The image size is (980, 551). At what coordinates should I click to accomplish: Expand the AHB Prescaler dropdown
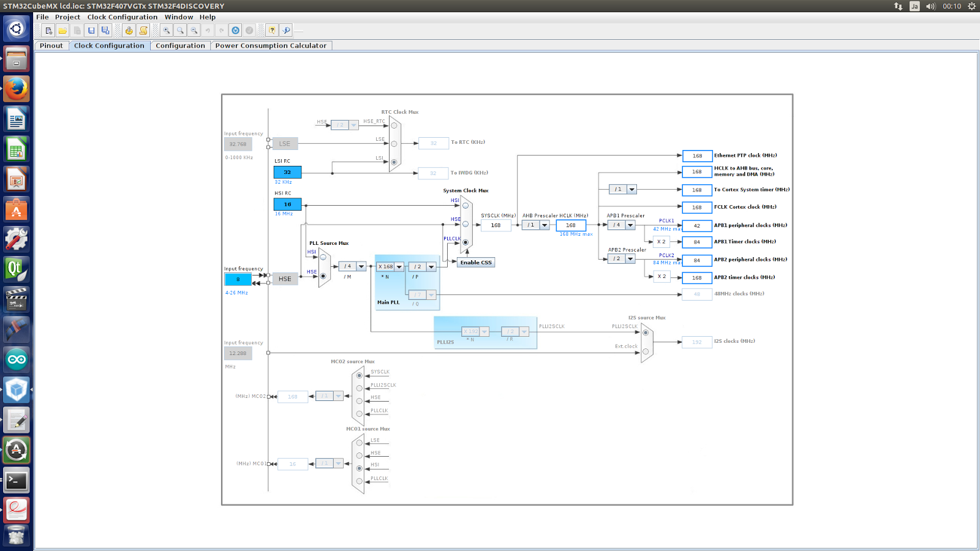coord(545,225)
